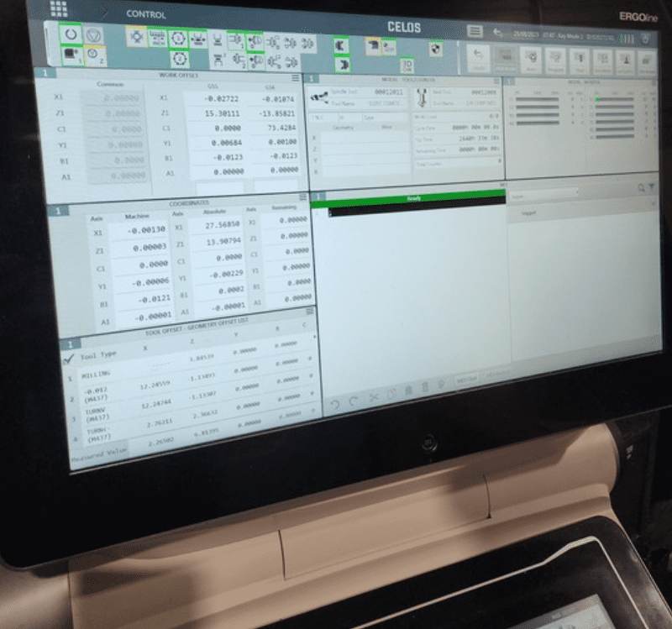The image size is (672, 629).
Task: Click the cycle start circular arrow icon
Action: (70, 34)
